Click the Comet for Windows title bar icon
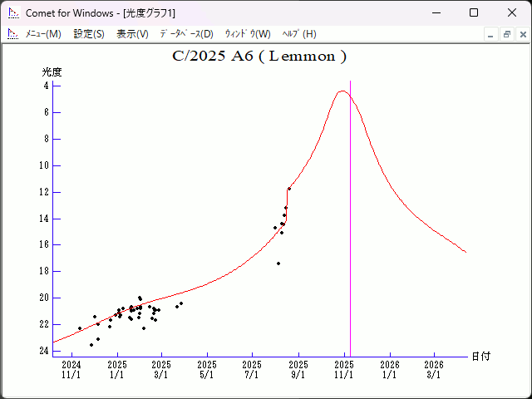The height and width of the screenshot is (399, 532). pyautogui.click(x=12, y=12)
